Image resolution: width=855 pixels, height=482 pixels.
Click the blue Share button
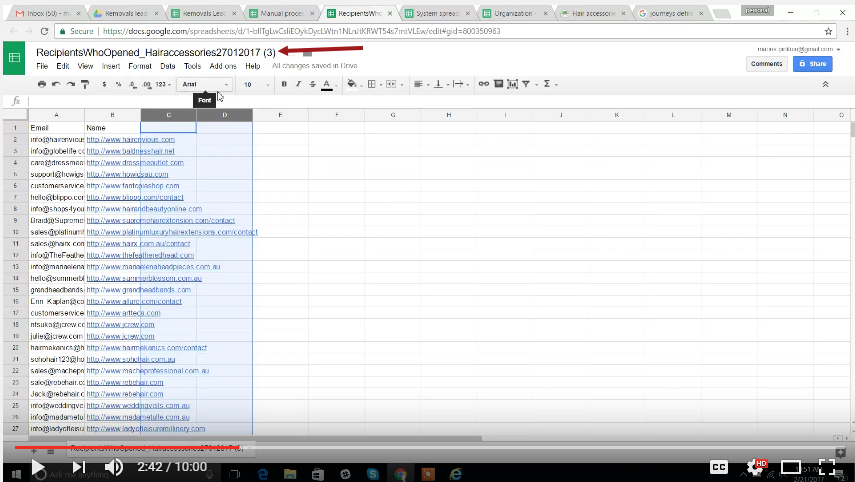812,63
